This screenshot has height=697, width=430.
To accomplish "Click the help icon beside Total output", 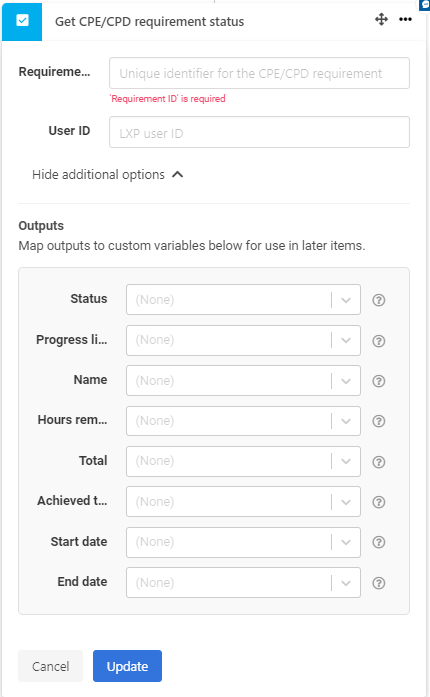I will (378, 462).
